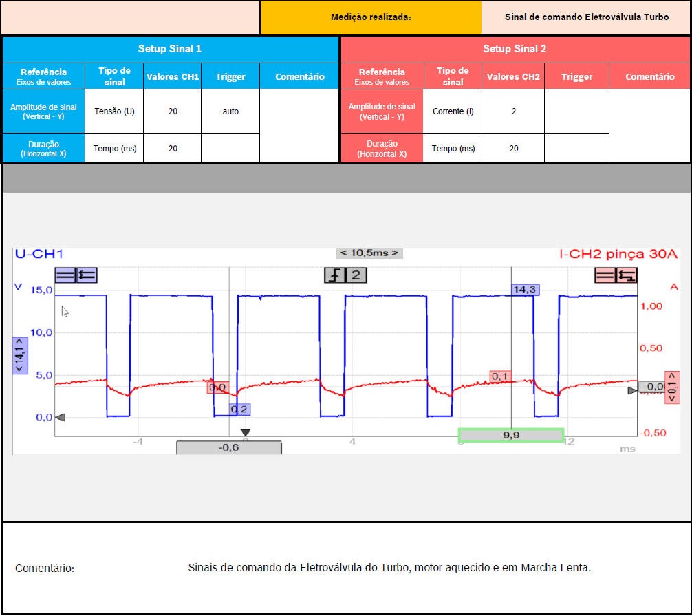Click the CH1 blue cursor lines icon

(x=65, y=275)
